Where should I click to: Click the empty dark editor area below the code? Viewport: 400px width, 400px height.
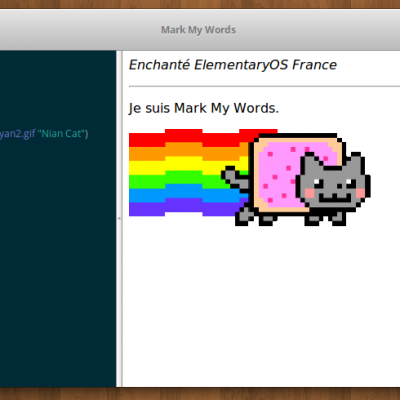[x=58, y=267]
